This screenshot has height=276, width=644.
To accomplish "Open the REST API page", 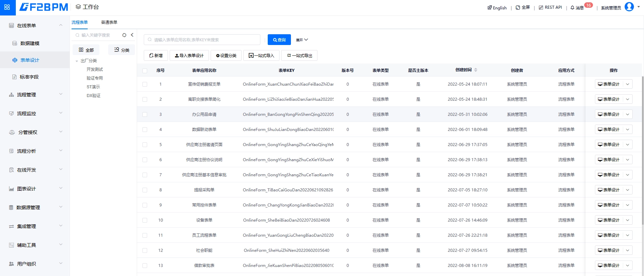I will tap(550, 7).
